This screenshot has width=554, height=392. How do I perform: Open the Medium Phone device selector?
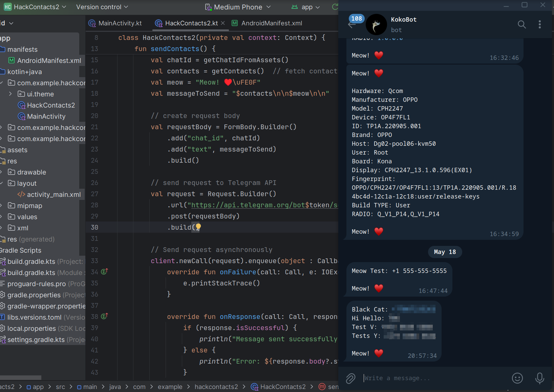[238, 7]
